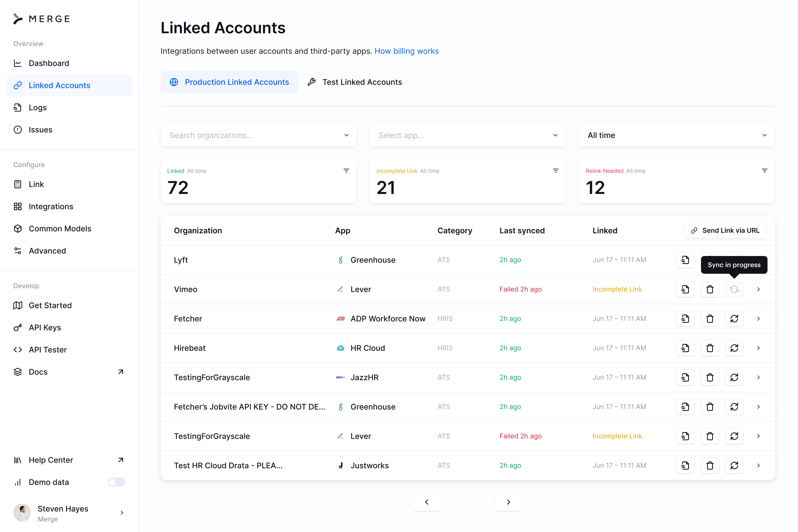798x532 pixels.
Task: Open Logs in the sidebar
Action: pos(69,108)
